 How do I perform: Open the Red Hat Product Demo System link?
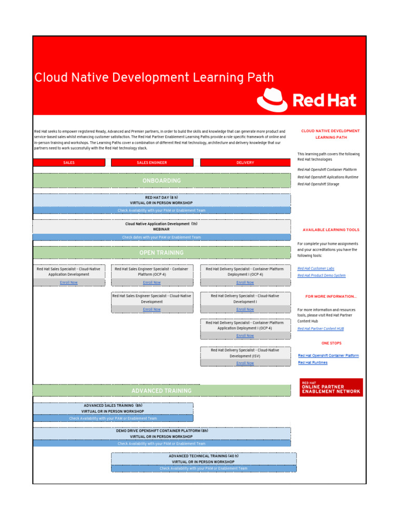(321, 275)
